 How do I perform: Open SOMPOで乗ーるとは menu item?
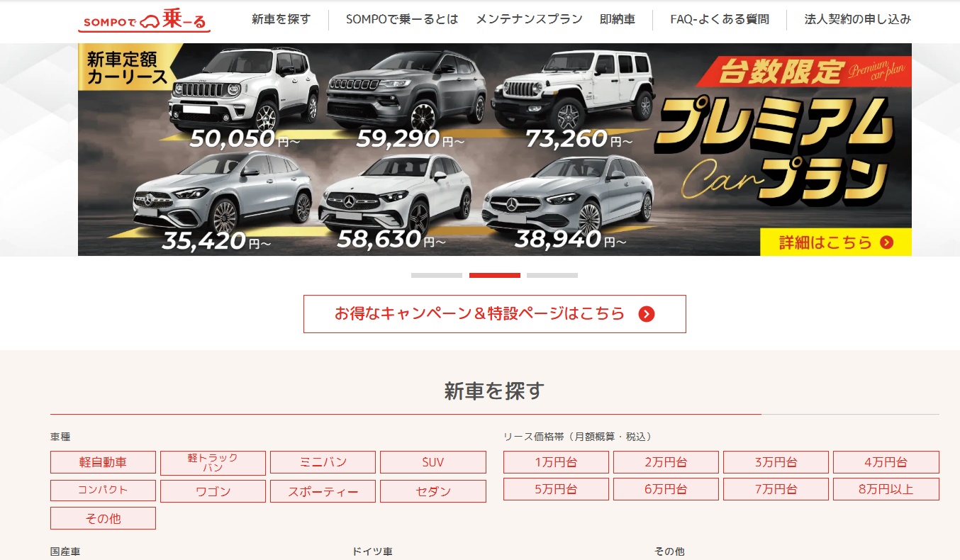click(x=402, y=19)
